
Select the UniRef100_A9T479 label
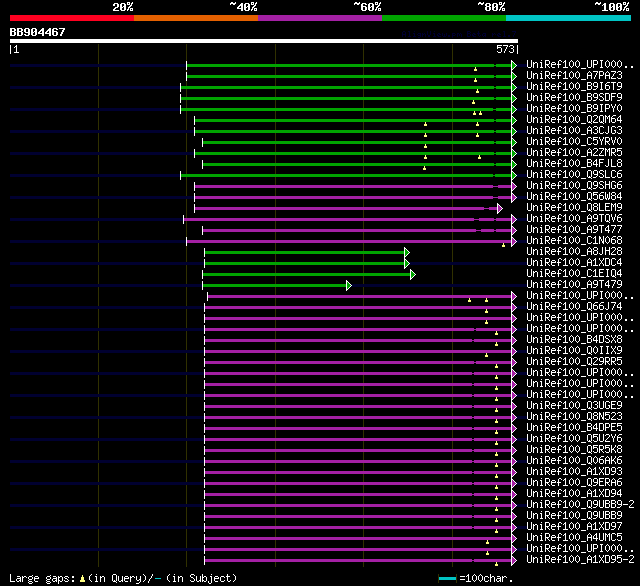tap(574, 285)
